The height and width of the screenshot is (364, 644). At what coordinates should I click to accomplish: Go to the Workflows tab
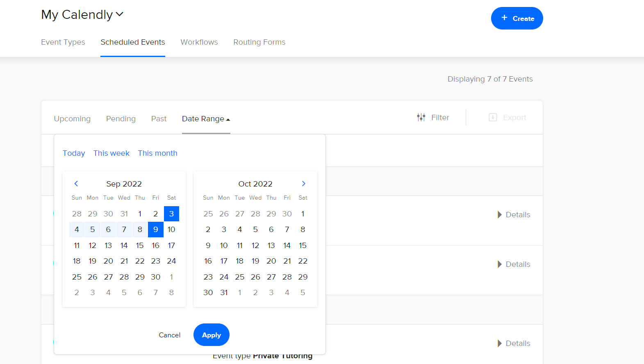[199, 42]
